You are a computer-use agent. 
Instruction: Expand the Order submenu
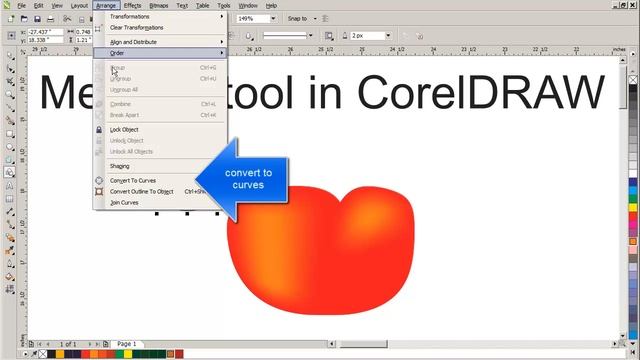click(x=159, y=53)
